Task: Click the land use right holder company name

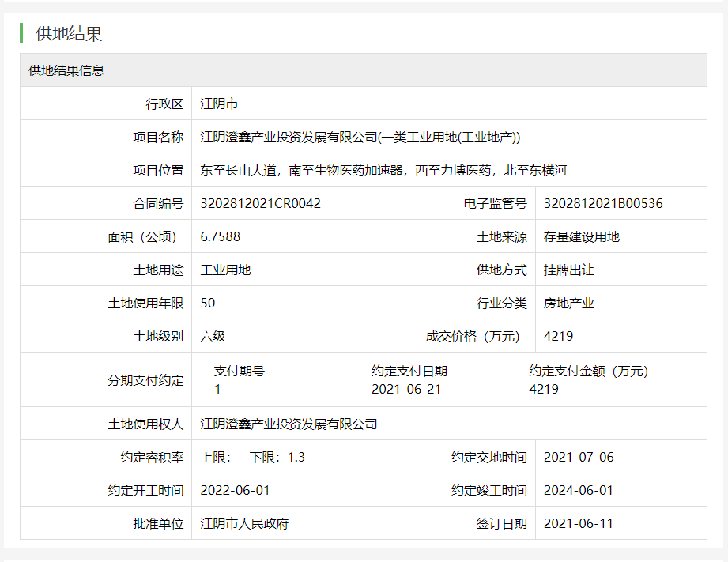Action: coord(289,424)
